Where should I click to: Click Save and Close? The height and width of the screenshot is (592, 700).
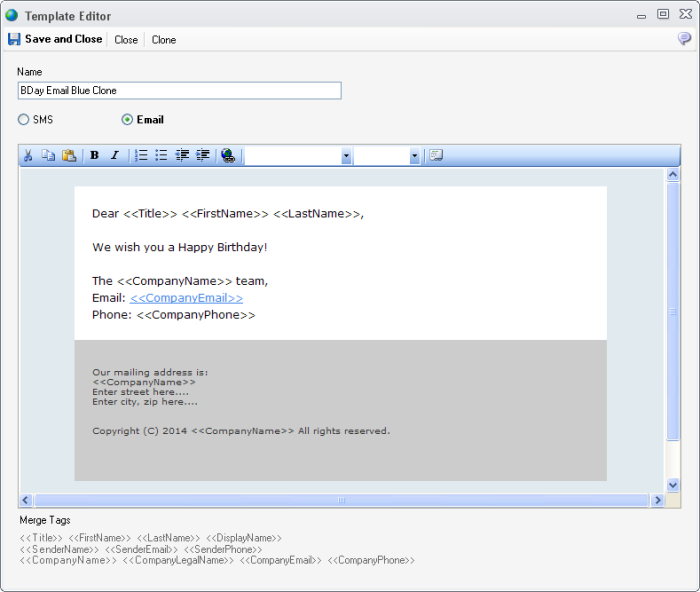point(55,39)
